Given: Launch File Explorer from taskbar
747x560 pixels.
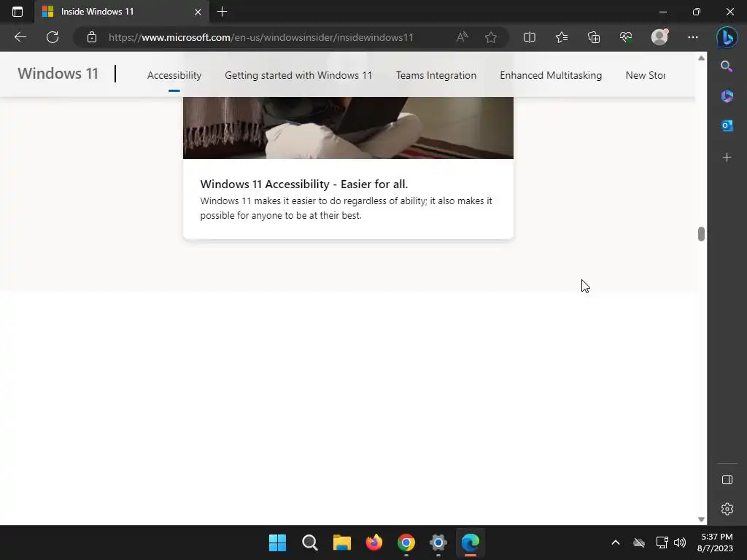Looking at the screenshot, I should point(341,542).
